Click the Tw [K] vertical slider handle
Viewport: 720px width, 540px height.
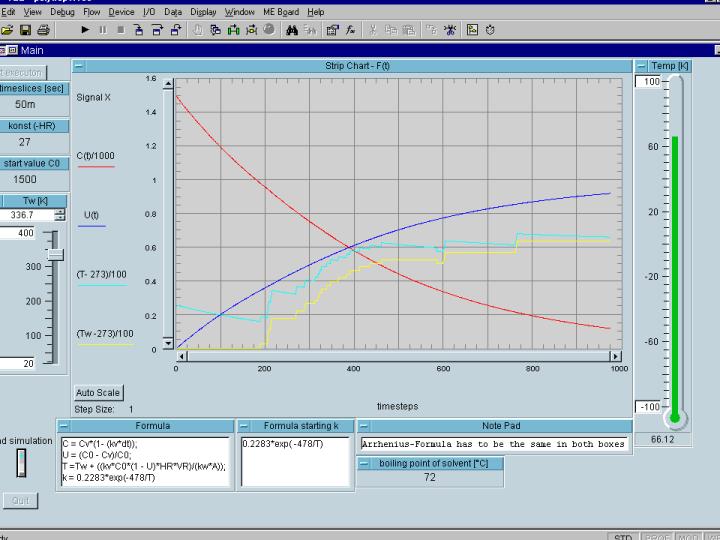(57, 257)
